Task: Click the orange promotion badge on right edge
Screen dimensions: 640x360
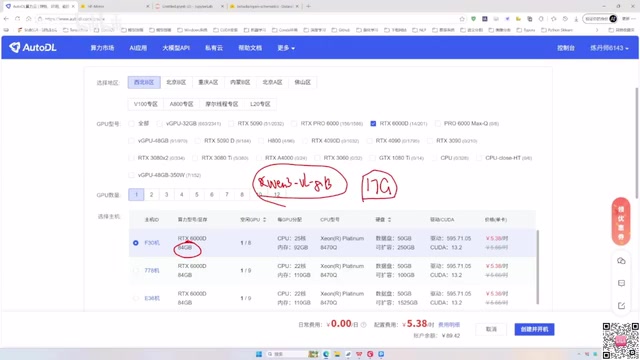Action: point(621,221)
